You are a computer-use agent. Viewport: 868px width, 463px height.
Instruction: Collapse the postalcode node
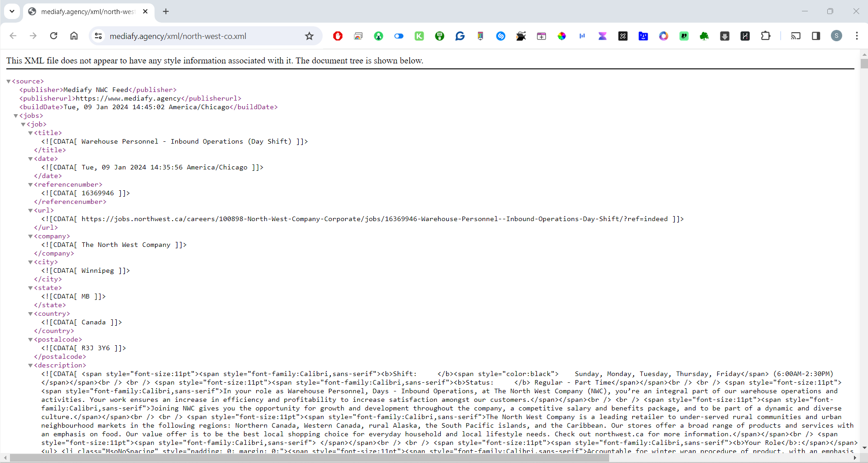point(30,340)
